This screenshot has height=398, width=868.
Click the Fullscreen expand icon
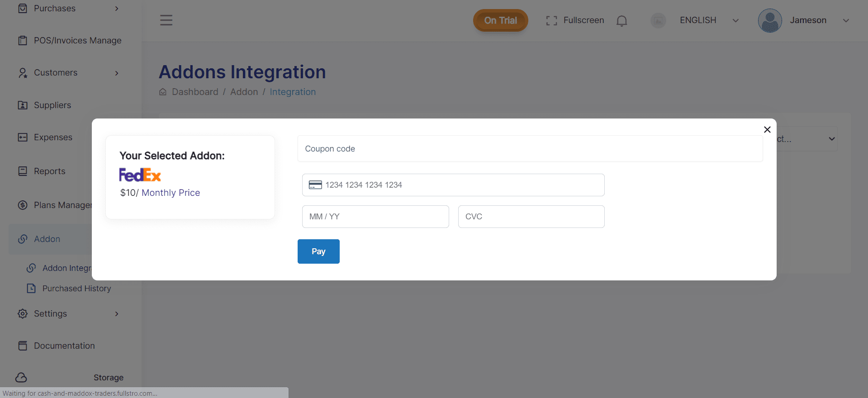(551, 21)
